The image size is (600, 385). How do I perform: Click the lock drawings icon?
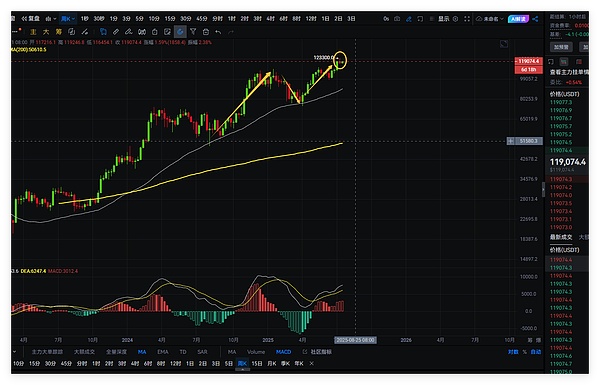pyautogui.click(x=155, y=32)
